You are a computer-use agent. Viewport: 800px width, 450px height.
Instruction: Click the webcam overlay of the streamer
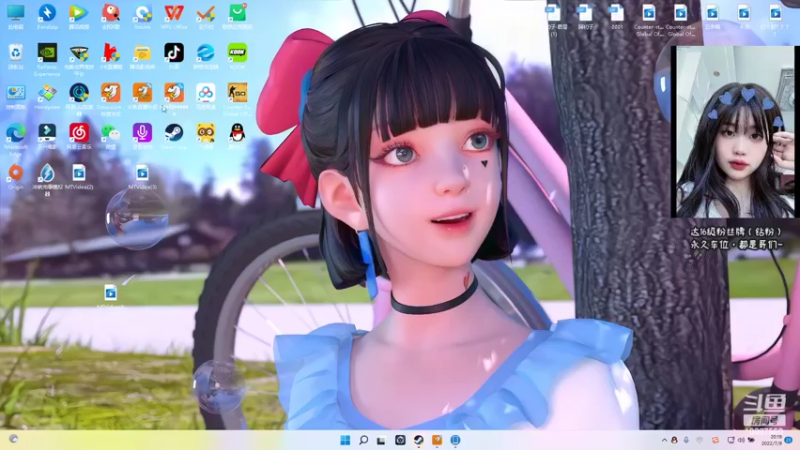pos(735,132)
